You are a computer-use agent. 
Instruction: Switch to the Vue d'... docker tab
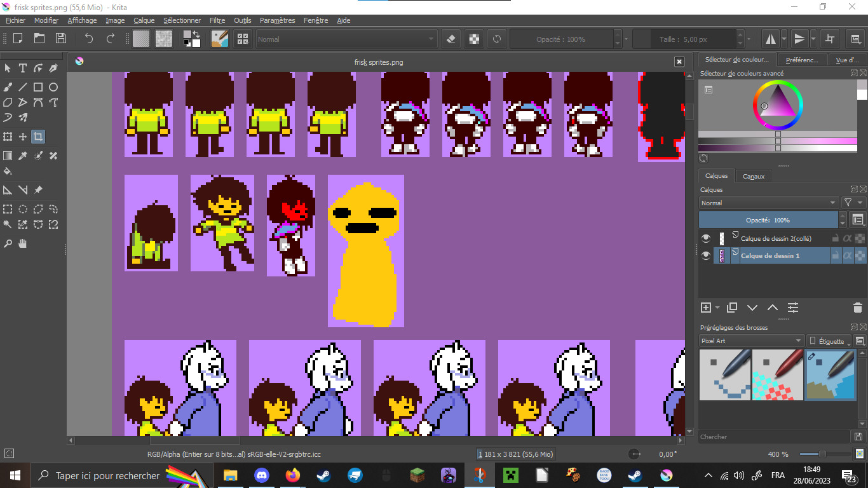847,60
